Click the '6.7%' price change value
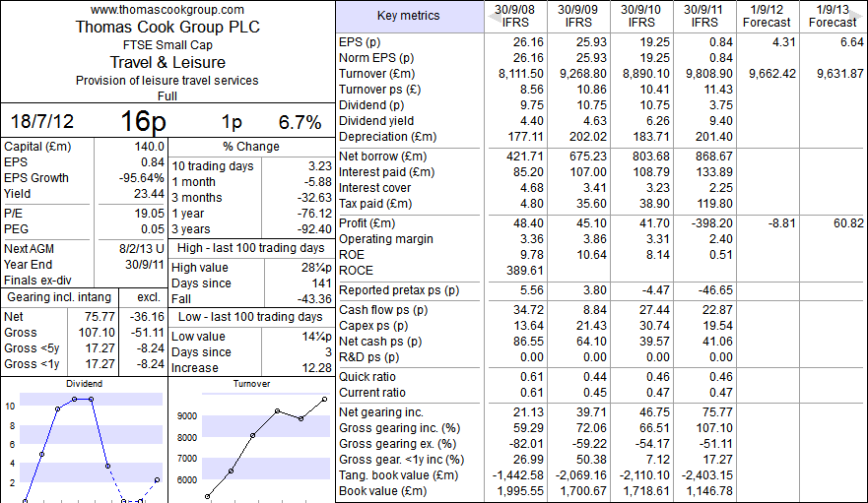Viewport: 868px width, 503px height. [x=300, y=122]
